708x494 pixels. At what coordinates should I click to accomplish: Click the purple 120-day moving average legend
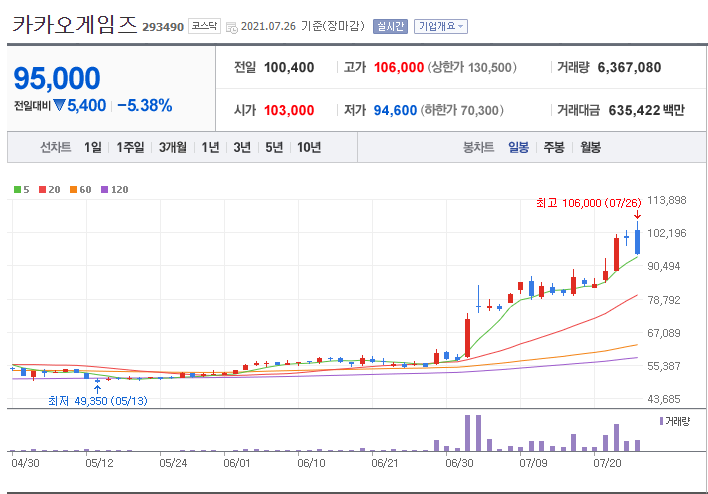[x=115, y=190]
